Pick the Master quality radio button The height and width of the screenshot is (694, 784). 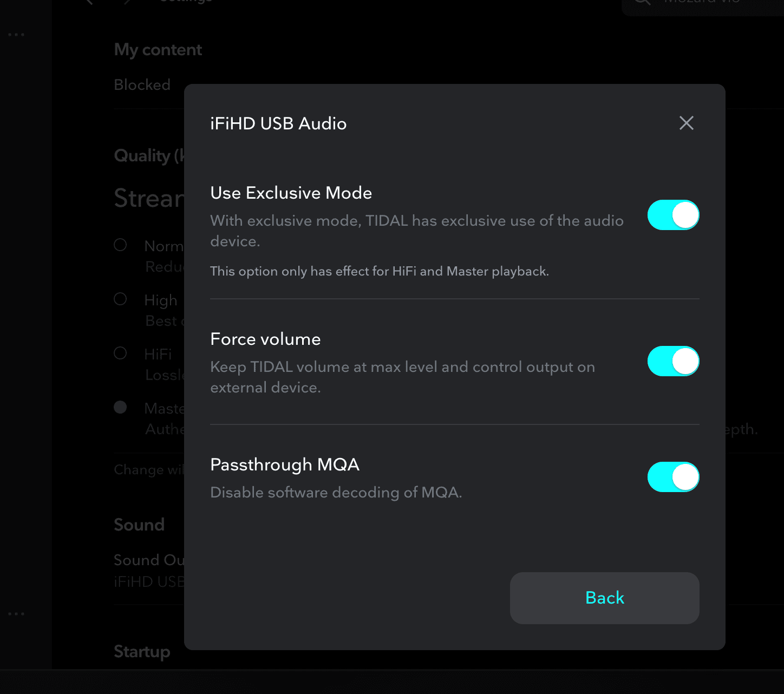pyautogui.click(x=120, y=407)
